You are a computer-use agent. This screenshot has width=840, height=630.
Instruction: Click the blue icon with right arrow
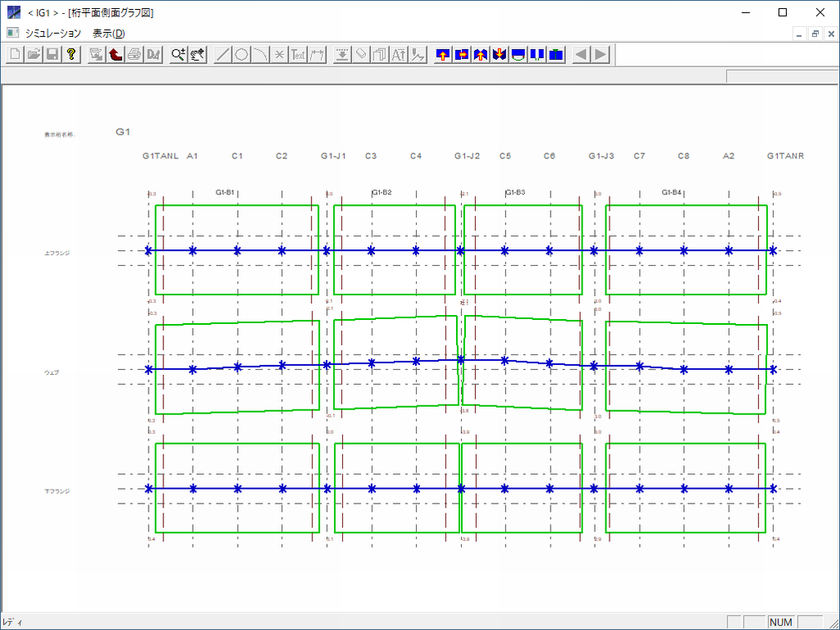[462, 55]
